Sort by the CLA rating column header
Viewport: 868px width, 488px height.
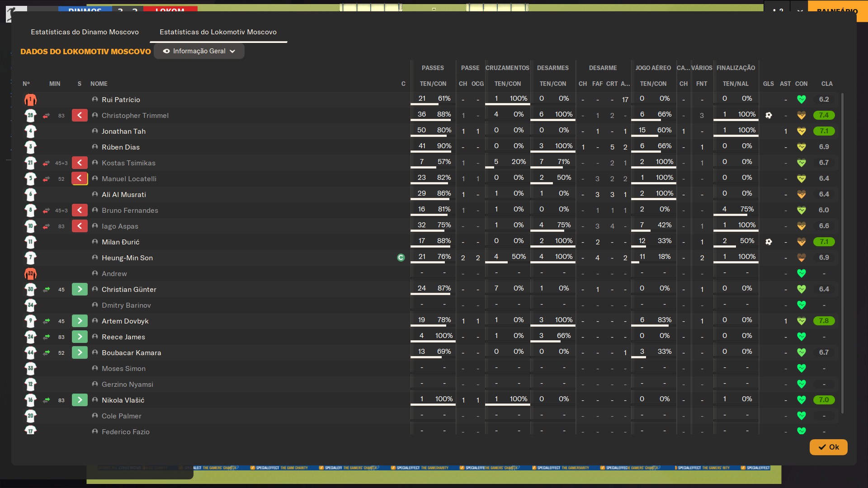pyautogui.click(x=827, y=84)
